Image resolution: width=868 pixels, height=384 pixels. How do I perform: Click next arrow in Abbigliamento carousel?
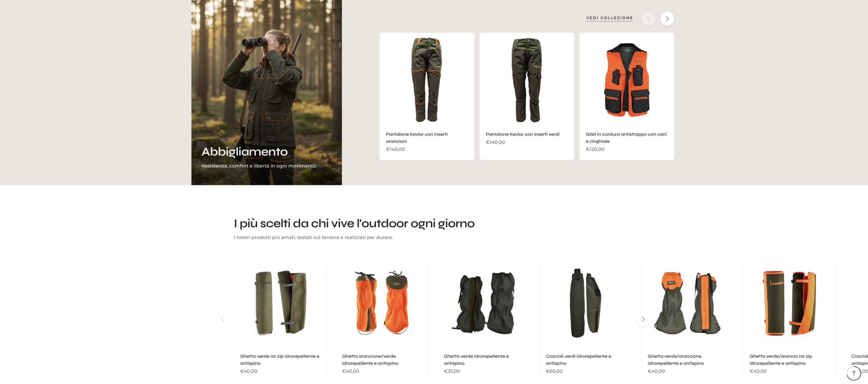667,19
